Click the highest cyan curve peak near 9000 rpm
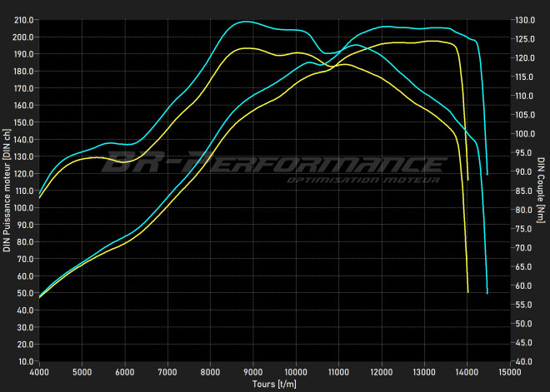550x392 pixels. [x=243, y=22]
